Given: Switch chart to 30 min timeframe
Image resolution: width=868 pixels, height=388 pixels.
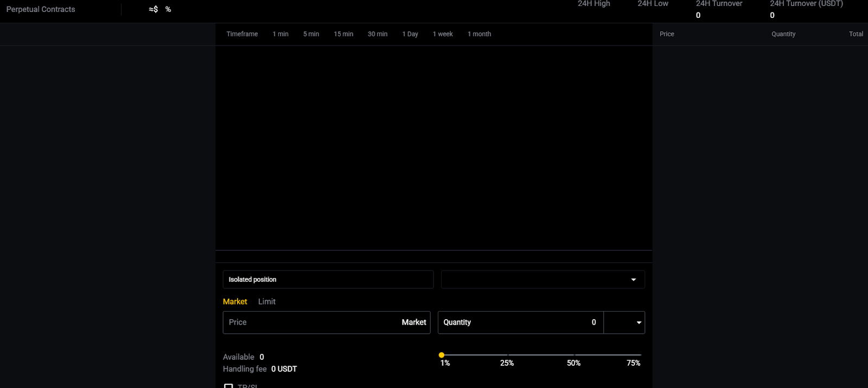Looking at the screenshot, I should pyautogui.click(x=378, y=34).
